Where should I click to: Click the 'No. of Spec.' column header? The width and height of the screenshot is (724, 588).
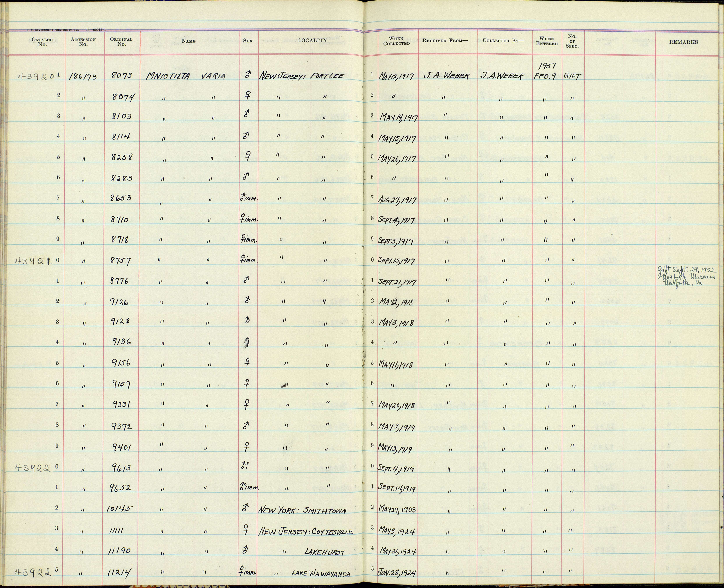pyautogui.click(x=572, y=41)
